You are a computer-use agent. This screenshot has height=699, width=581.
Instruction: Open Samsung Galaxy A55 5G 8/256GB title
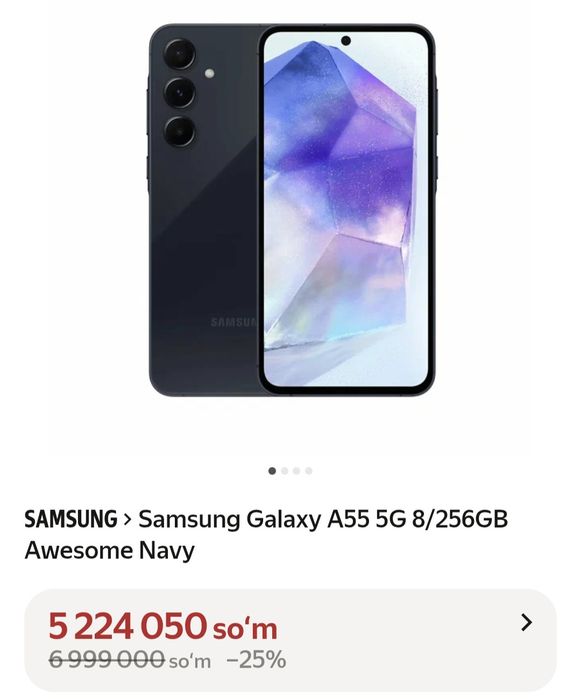click(x=323, y=520)
